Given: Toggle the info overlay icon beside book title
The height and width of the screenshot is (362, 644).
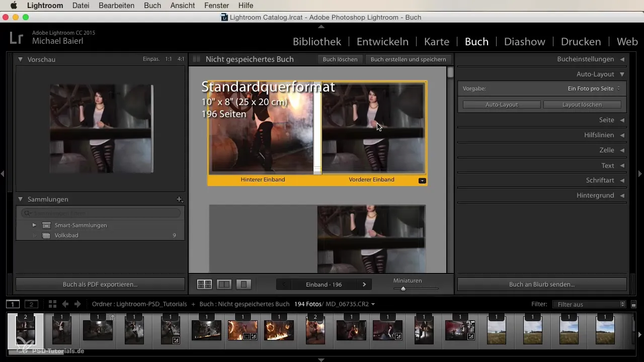Looking at the screenshot, I should 197,59.
